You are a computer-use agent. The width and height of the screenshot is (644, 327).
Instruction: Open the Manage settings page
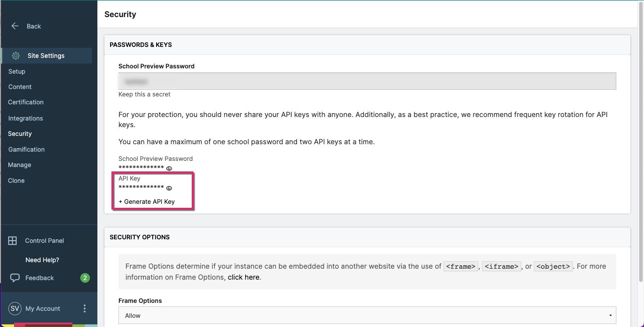tap(19, 165)
